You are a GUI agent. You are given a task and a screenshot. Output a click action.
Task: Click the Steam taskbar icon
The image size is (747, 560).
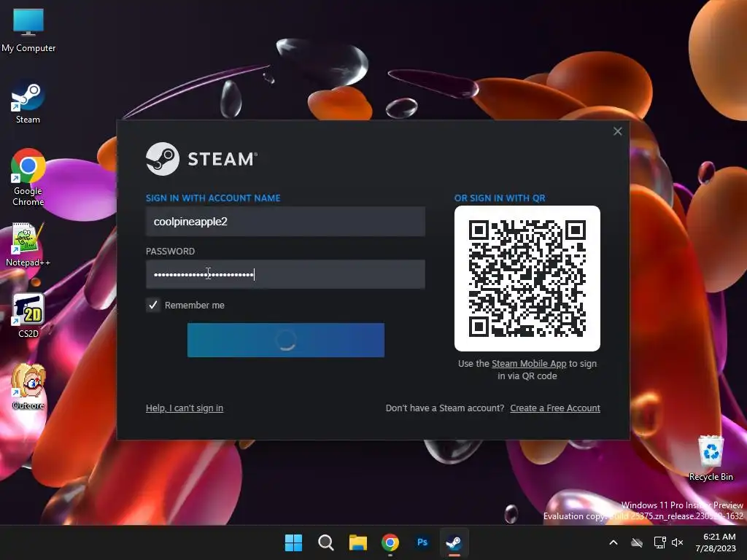point(454,542)
